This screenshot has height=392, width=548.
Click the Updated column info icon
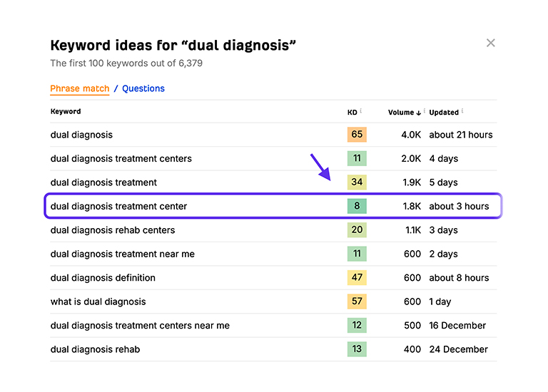[x=464, y=110]
